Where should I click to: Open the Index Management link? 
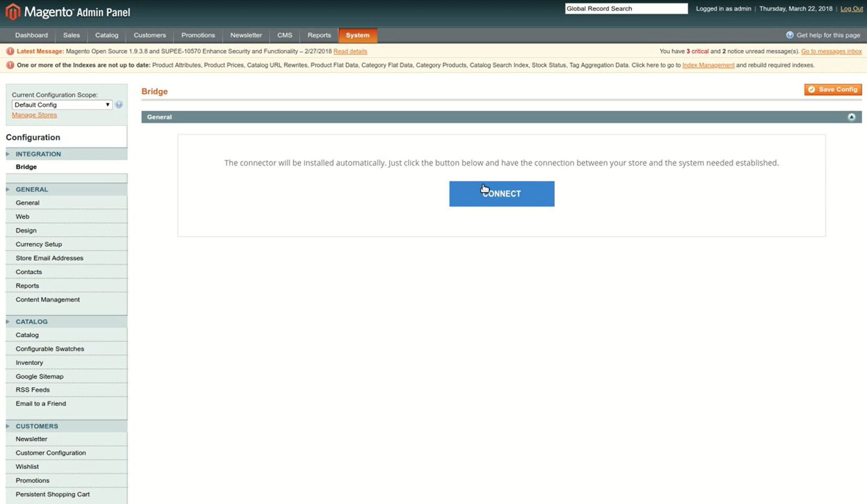(708, 65)
